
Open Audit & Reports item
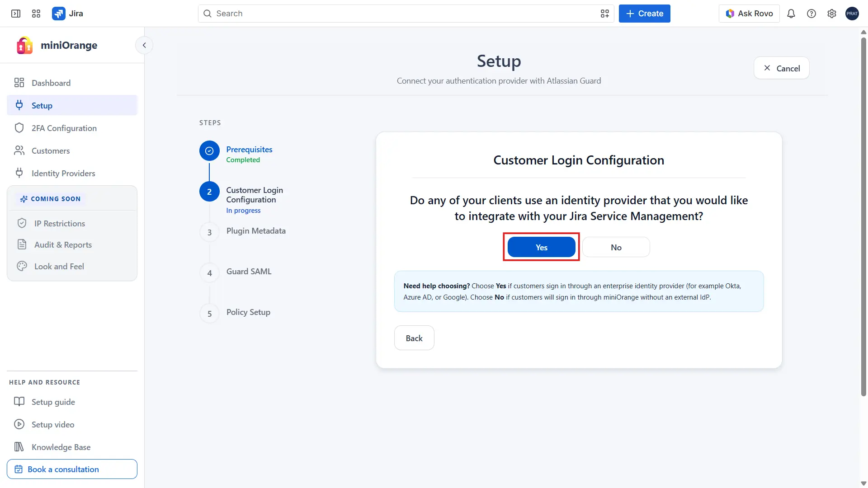pos(72,244)
